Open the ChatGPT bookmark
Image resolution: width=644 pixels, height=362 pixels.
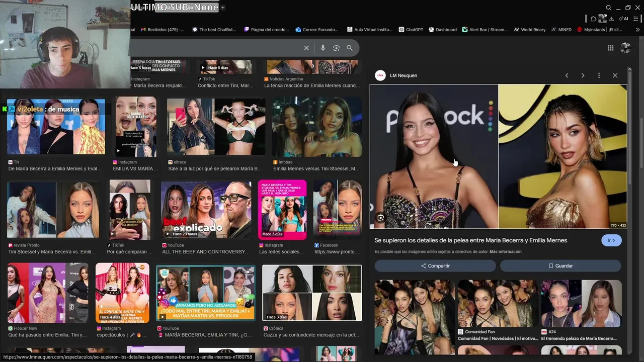[x=411, y=30]
